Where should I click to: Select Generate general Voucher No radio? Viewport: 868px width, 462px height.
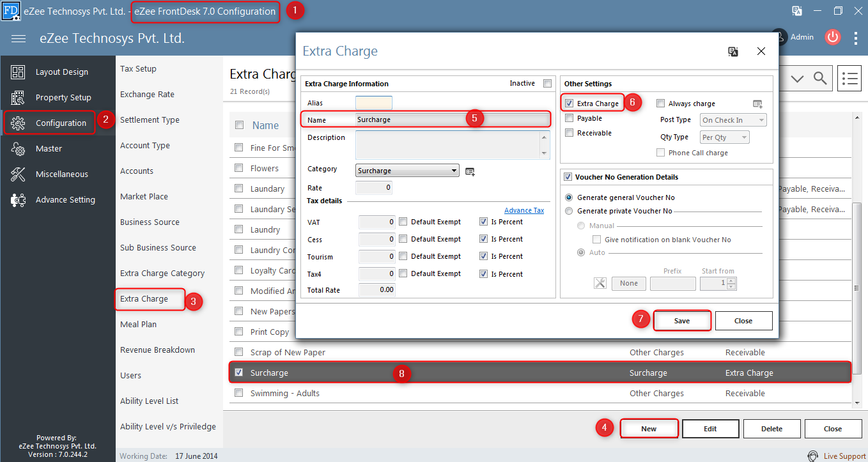569,197
